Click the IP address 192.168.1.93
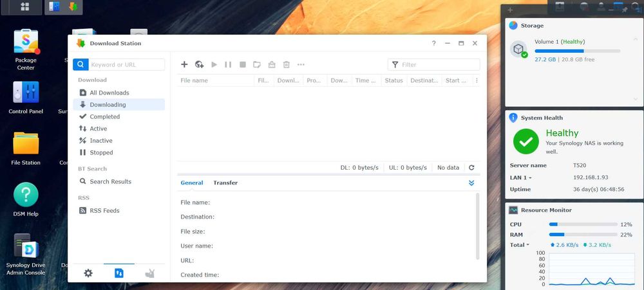The width and height of the screenshot is (644, 290). (x=591, y=177)
